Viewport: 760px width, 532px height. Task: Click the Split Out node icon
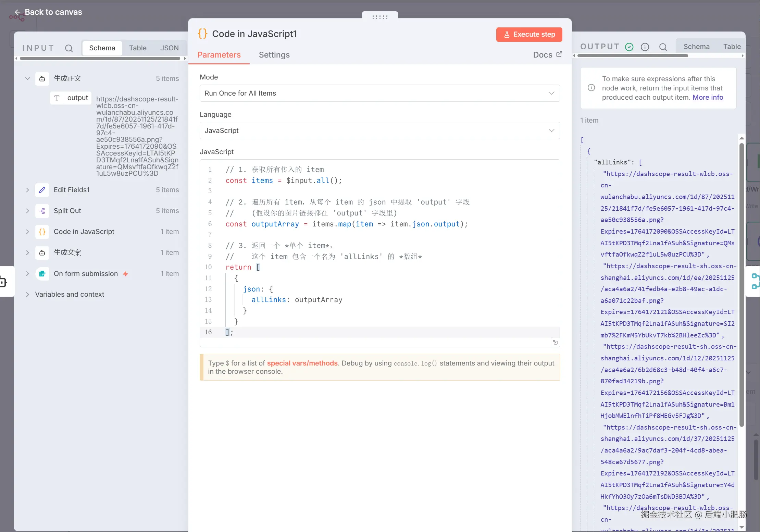tap(42, 211)
